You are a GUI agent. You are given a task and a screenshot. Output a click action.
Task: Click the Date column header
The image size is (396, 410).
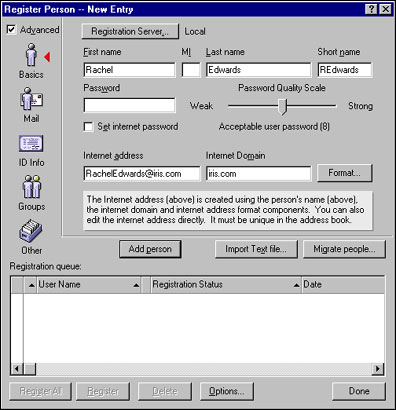point(343,285)
